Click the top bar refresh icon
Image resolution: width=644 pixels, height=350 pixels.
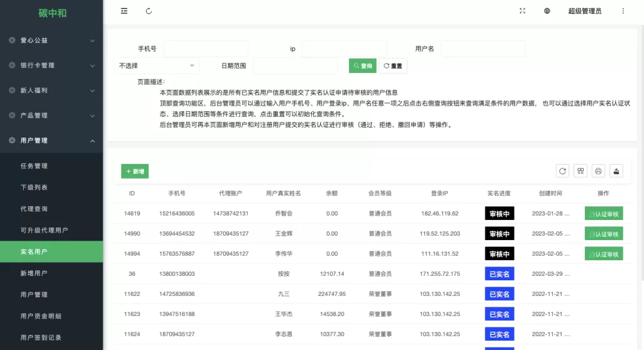[x=148, y=11]
